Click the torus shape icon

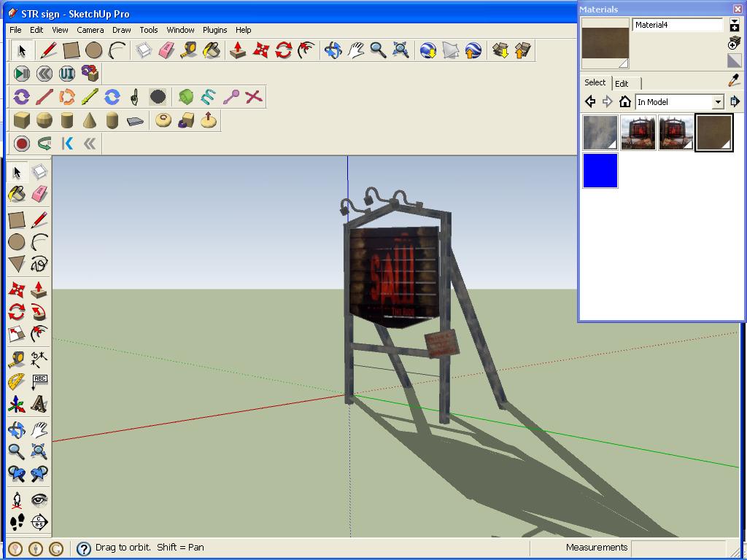point(163,120)
